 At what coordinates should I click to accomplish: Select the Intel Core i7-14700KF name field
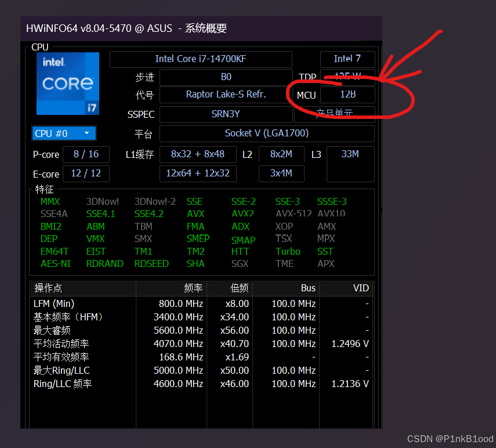click(201, 59)
